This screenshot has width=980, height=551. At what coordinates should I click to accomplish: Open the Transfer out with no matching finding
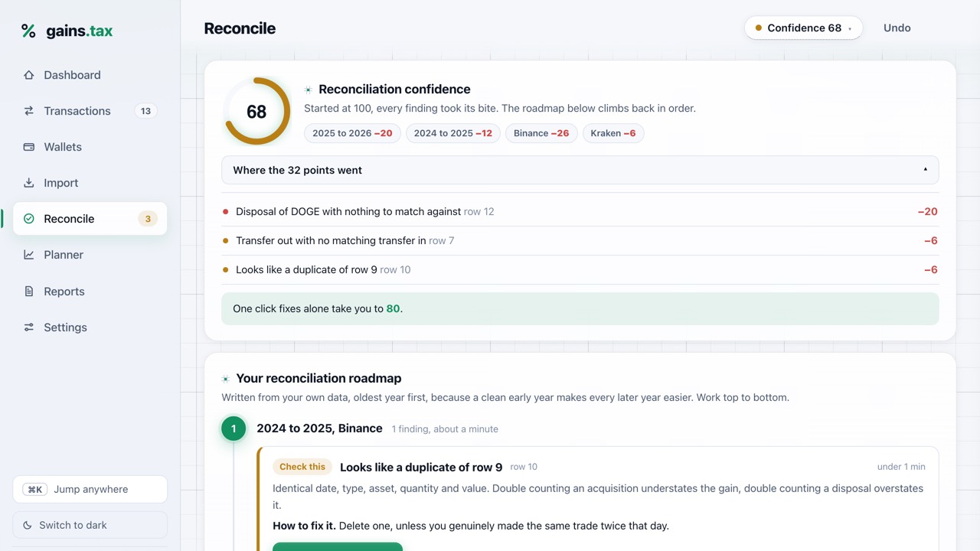(x=580, y=240)
